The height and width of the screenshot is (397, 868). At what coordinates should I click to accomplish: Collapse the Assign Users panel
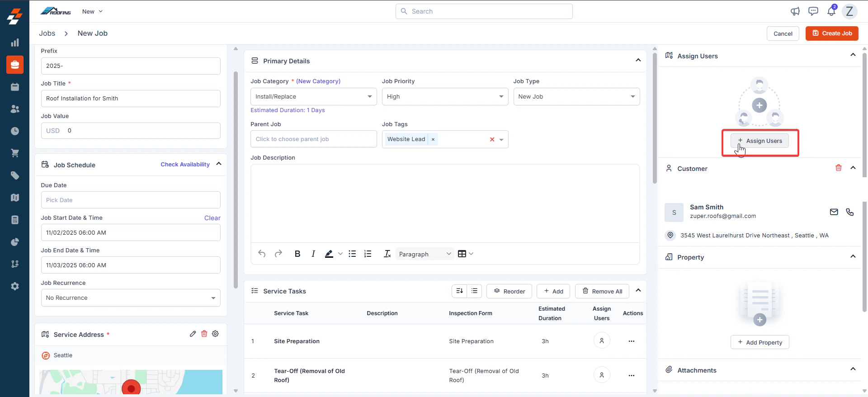tap(853, 55)
